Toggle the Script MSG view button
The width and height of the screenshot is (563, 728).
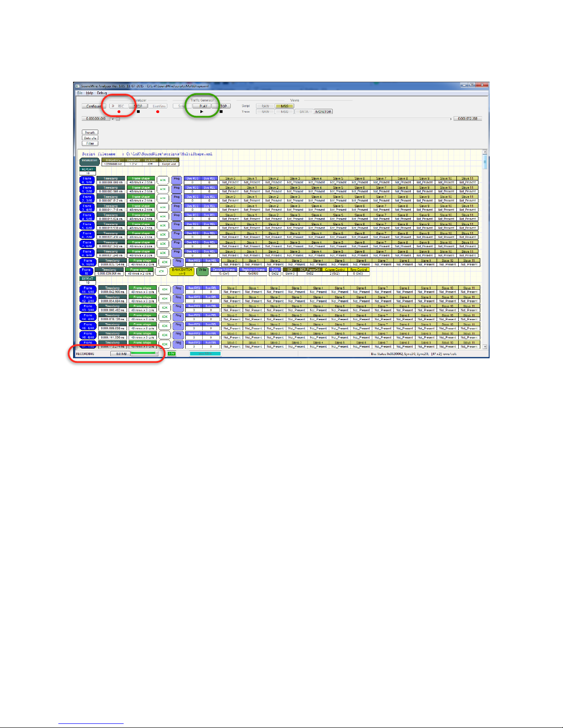coord(284,106)
